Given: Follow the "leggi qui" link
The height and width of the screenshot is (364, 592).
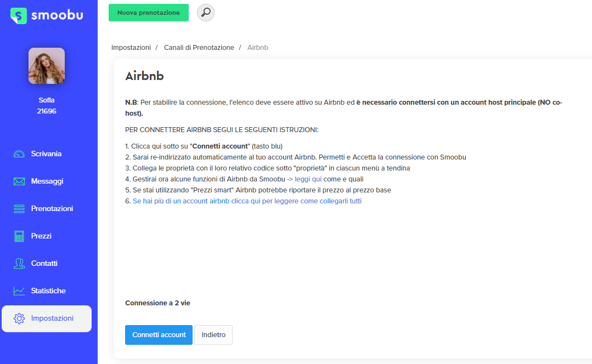Looking at the screenshot, I should coord(308,179).
